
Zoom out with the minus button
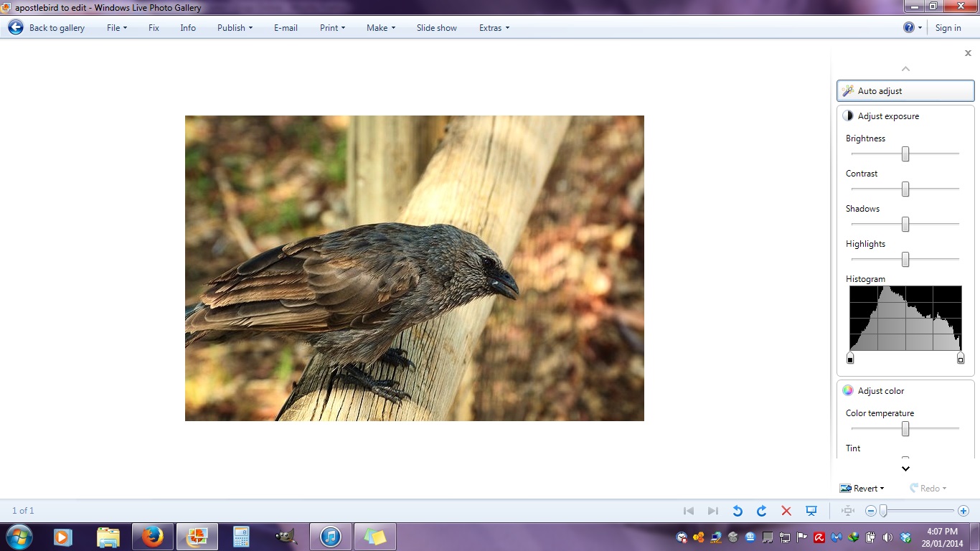[871, 511]
